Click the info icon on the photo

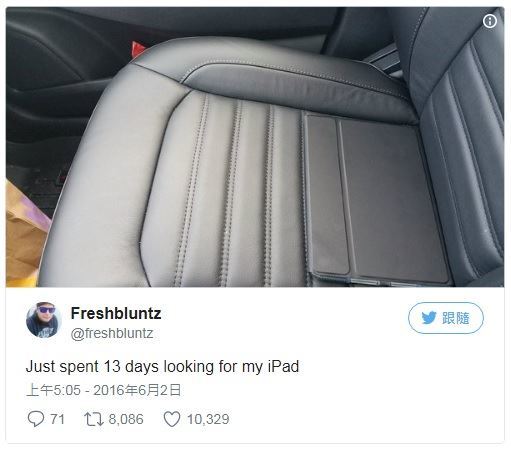[x=489, y=21]
